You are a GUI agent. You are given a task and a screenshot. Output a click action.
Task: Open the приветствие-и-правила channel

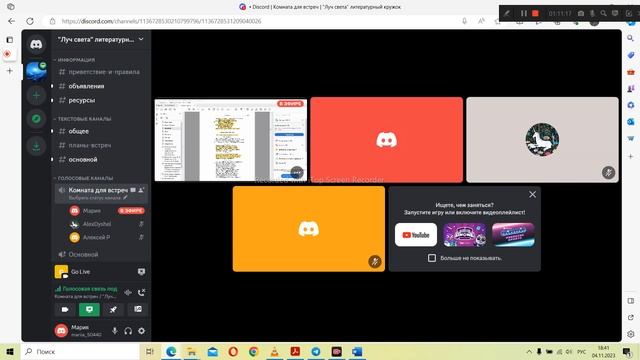pyautogui.click(x=101, y=72)
